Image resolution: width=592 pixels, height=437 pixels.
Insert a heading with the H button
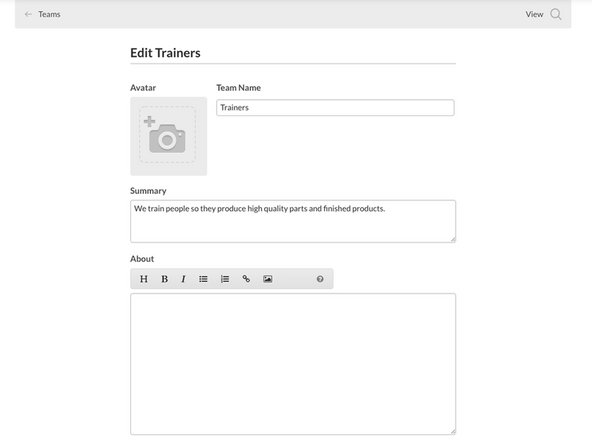coord(144,279)
